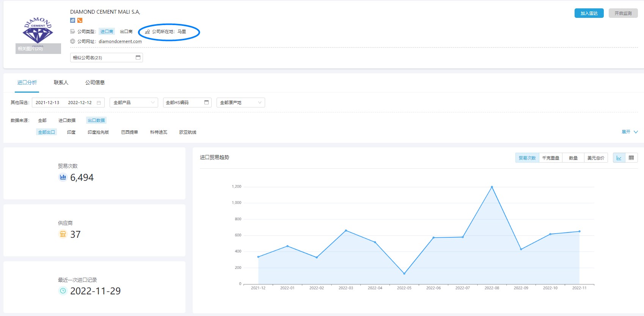
Task: Switch trend view to table icon
Action: 631,158
